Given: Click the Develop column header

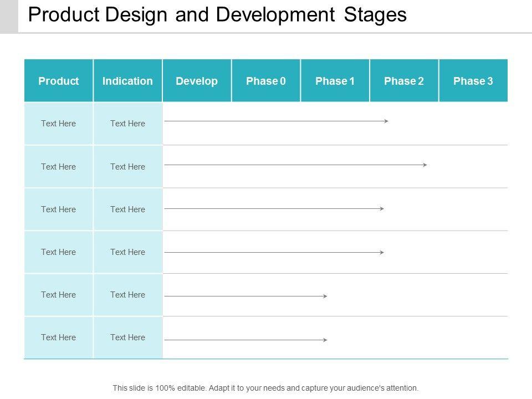Looking at the screenshot, I should (x=197, y=81).
